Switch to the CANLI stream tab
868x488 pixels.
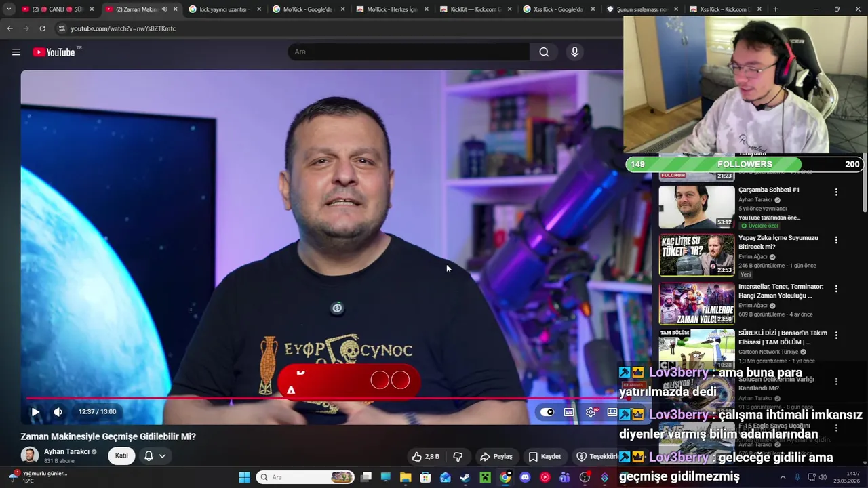[59, 9]
